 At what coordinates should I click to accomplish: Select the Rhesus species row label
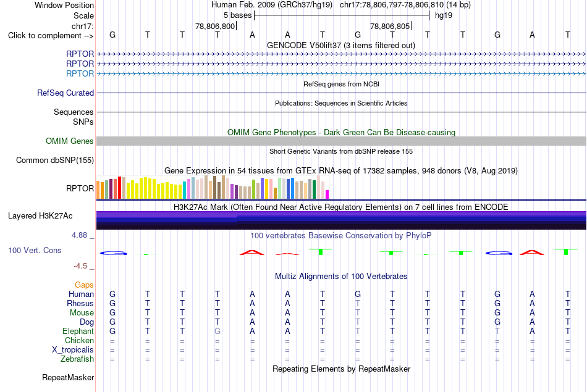80,303
